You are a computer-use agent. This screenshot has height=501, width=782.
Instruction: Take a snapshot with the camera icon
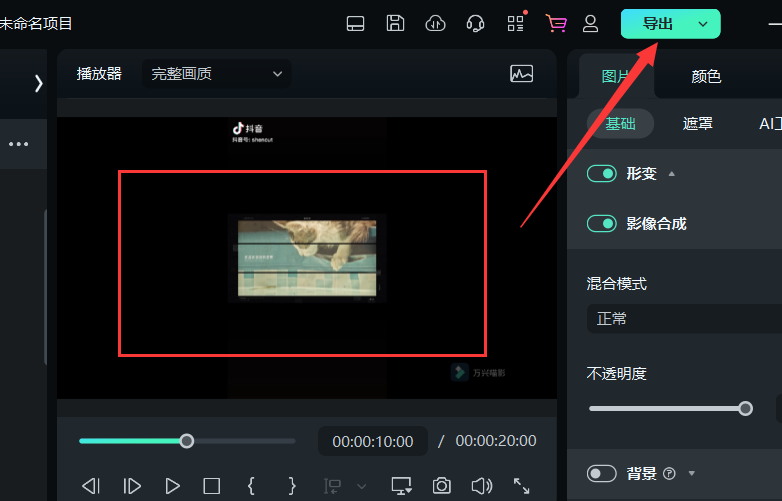(x=441, y=486)
